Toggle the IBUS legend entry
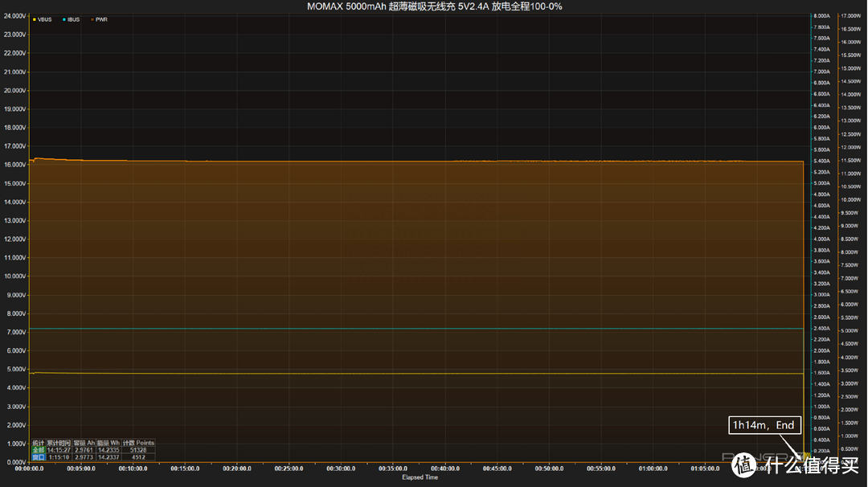This screenshot has width=868, height=487. 72,19
